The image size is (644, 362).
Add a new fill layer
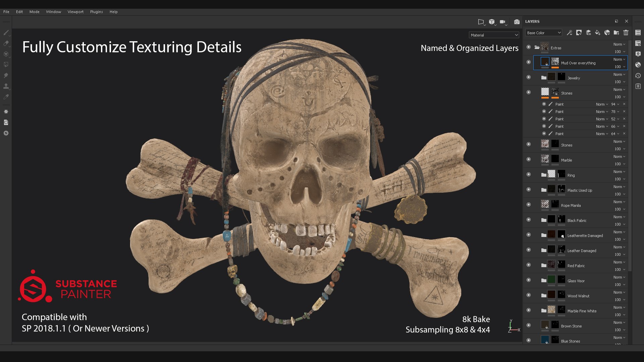(x=598, y=33)
